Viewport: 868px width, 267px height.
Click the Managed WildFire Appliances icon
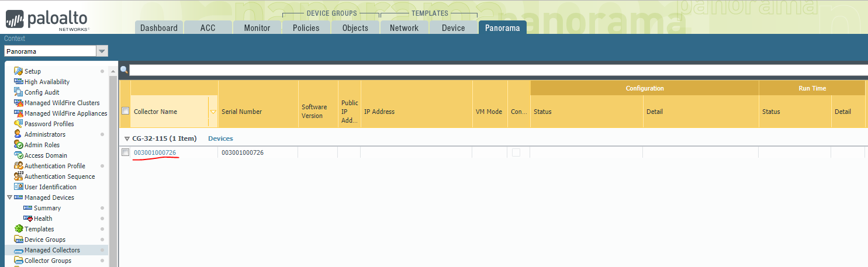tap(19, 113)
